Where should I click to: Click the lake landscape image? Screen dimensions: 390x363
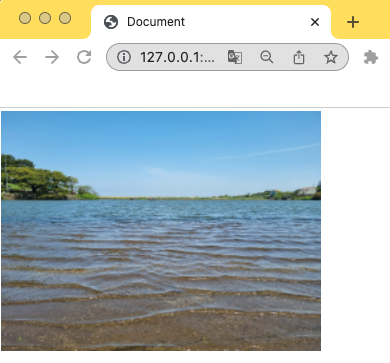tap(161, 231)
